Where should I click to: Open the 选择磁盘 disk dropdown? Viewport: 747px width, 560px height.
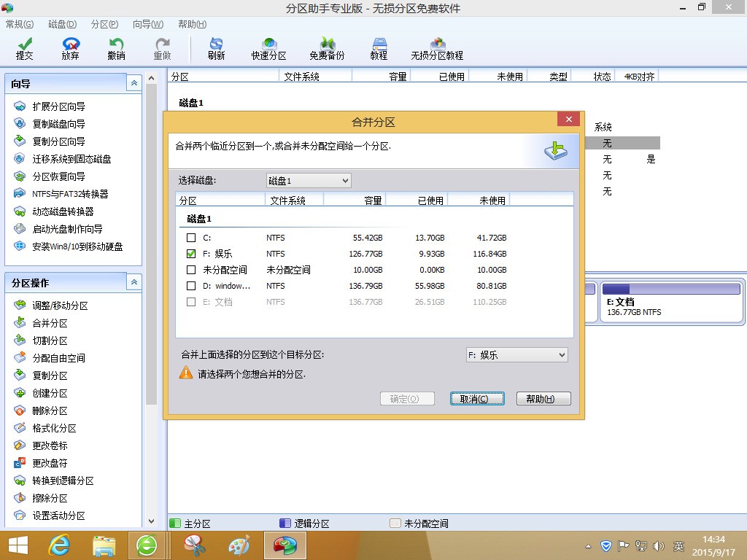(x=308, y=180)
